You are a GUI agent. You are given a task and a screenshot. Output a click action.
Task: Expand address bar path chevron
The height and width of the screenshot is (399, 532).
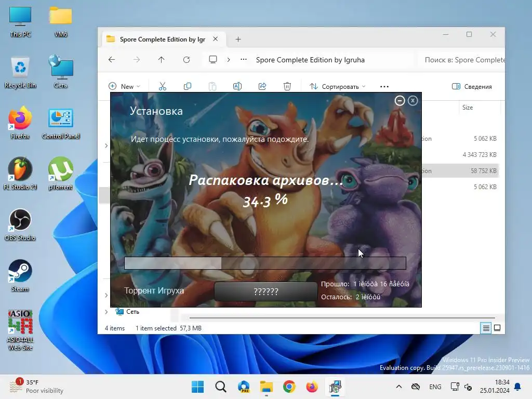[229, 60]
